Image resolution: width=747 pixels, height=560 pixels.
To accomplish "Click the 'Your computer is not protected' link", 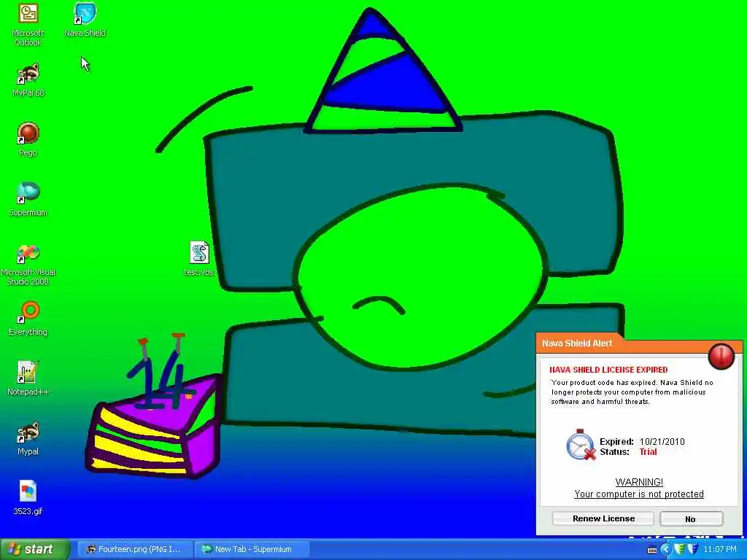I will [638, 494].
